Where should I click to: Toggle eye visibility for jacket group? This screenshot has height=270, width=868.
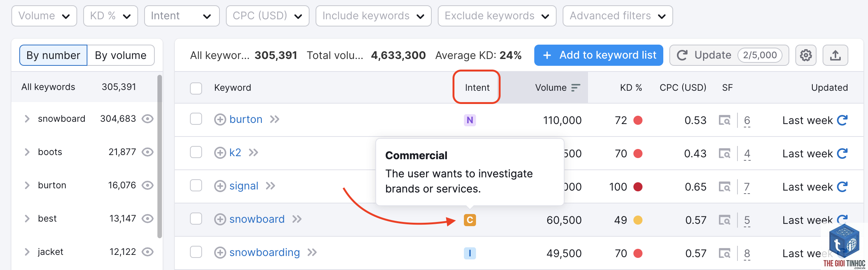pyautogui.click(x=148, y=252)
